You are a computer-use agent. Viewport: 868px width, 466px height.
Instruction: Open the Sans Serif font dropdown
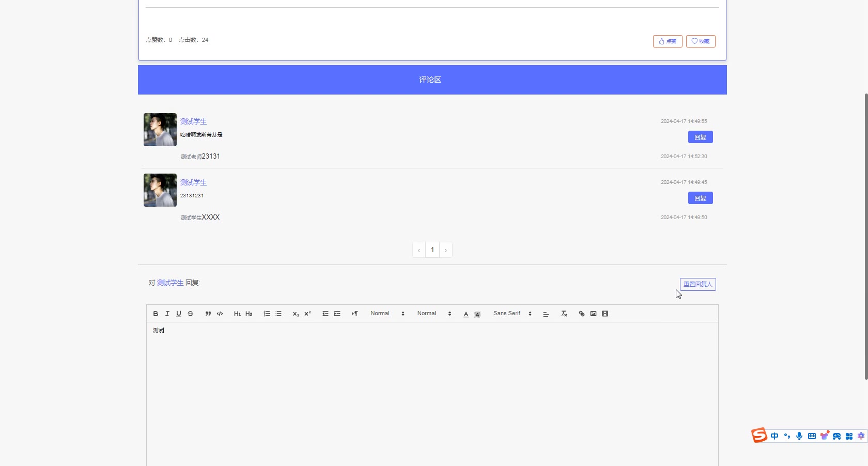coord(513,314)
